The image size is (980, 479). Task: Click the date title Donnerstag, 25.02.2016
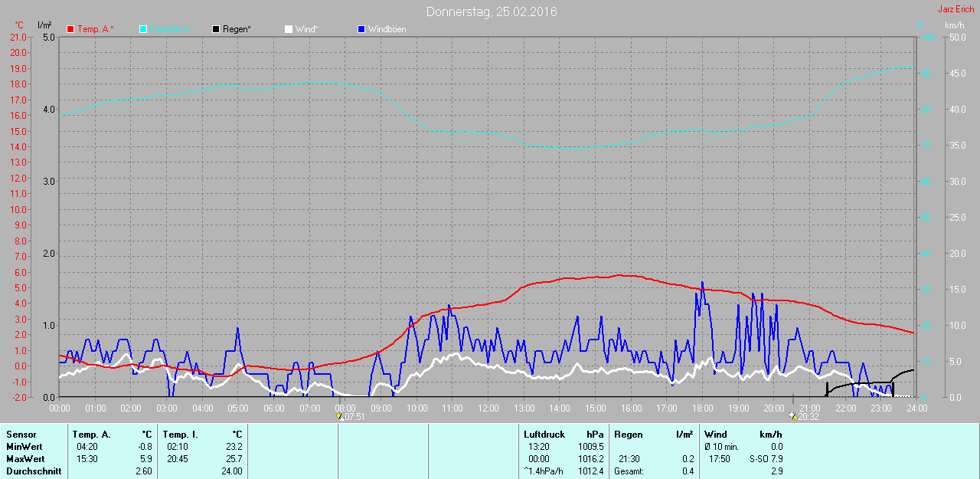(x=492, y=11)
